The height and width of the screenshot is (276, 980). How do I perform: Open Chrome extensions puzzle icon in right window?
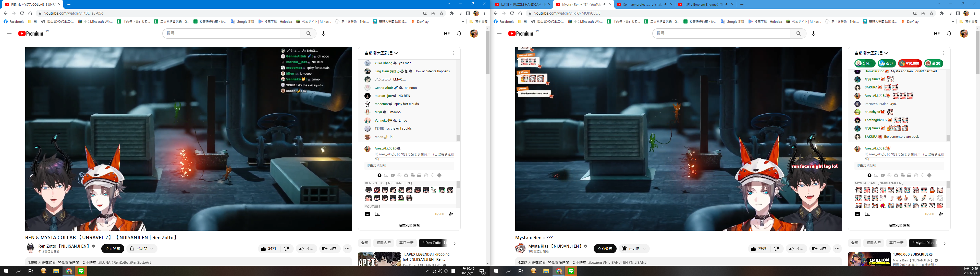click(x=941, y=13)
